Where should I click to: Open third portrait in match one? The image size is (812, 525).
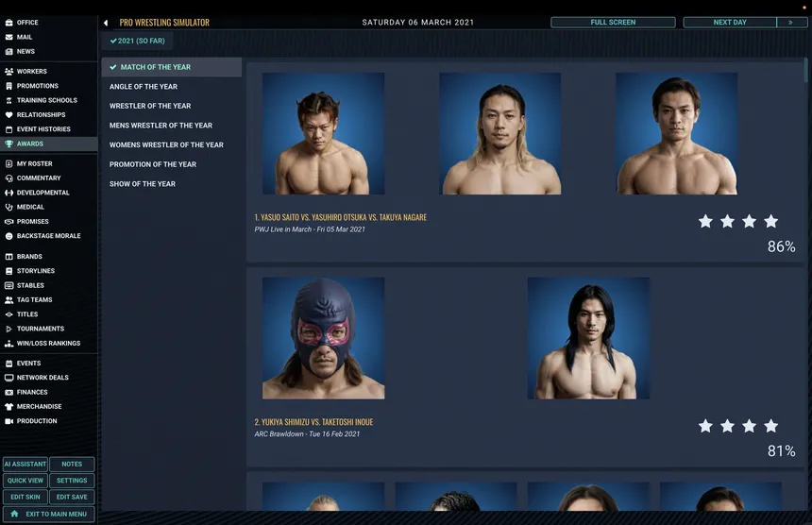(x=677, y=133)
